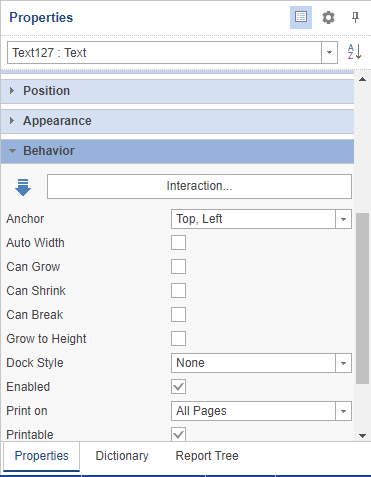371x477 pixels.
Task: Collapse the Behavior section
Action: [177, 151]
